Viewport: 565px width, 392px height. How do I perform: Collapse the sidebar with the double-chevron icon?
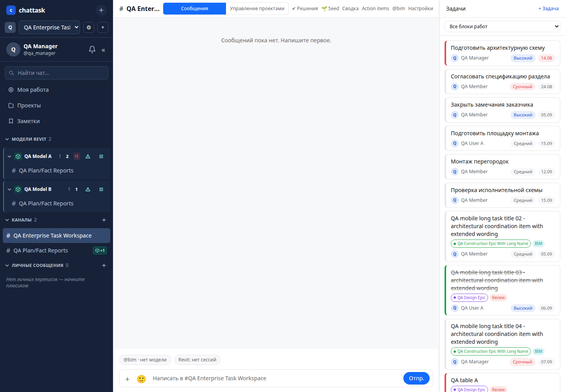104,50
